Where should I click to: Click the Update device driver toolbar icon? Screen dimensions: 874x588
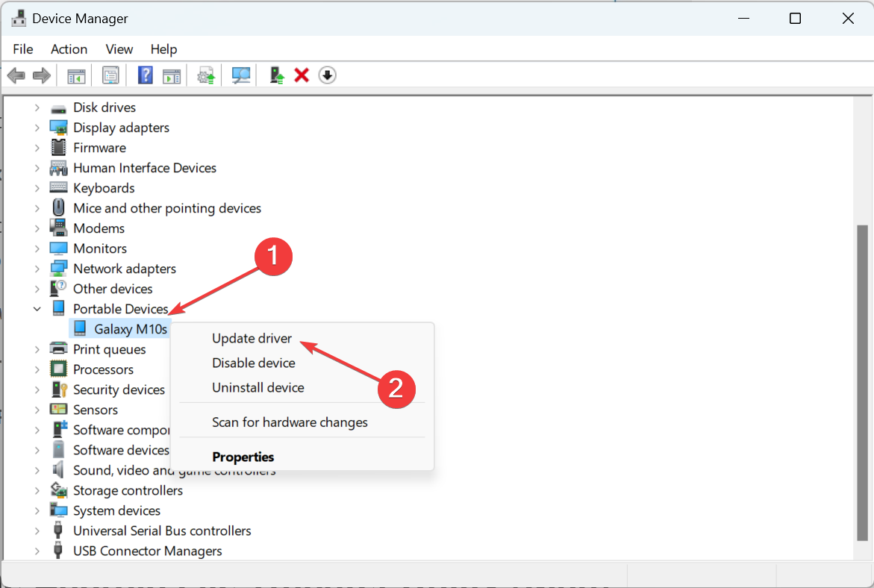tap(206, 75)
